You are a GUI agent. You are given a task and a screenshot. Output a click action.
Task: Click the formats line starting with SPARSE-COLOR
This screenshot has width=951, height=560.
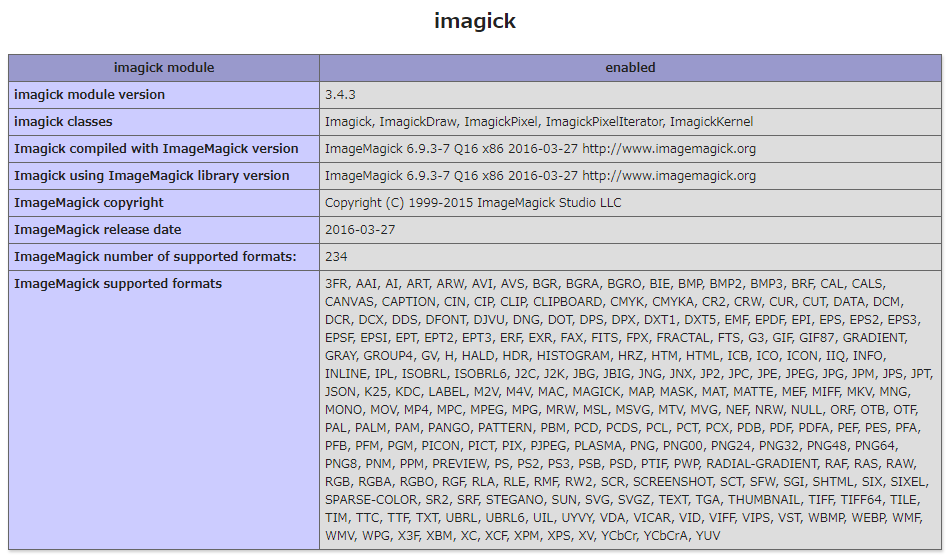(x=622, y=500)
